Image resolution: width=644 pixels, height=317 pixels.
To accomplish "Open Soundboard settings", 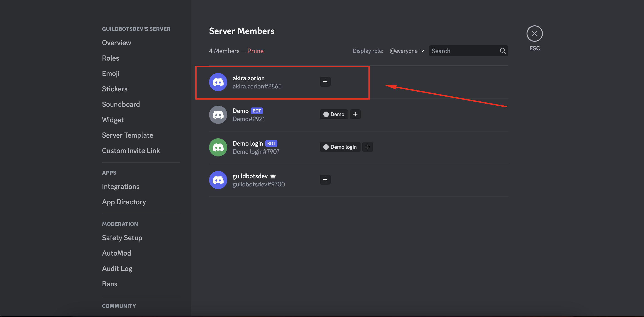I will [x=121, y=104].
